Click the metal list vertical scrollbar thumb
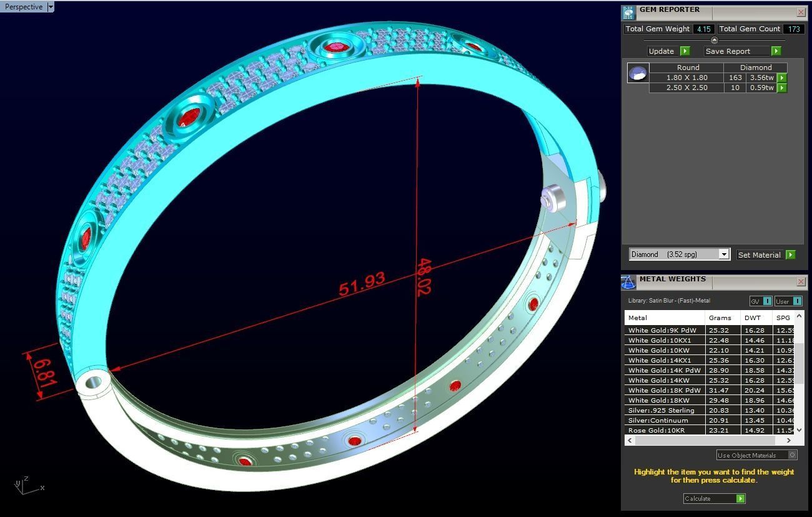 click(x=799, y=363)
